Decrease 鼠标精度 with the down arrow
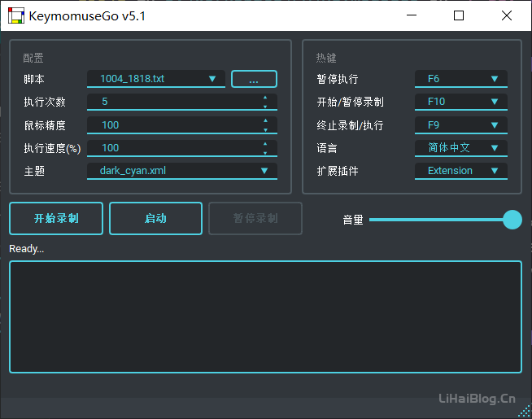 (x=265, y=129)
